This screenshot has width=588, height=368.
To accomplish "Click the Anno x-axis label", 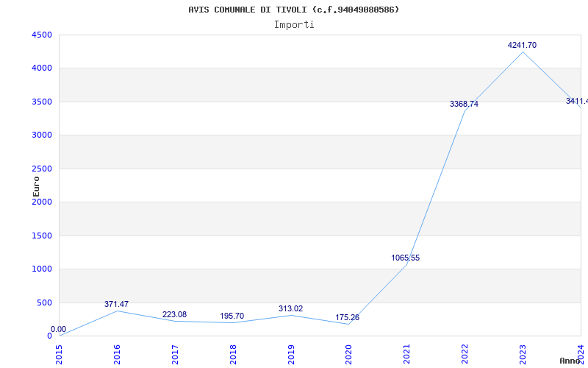I will coord(570,361).
